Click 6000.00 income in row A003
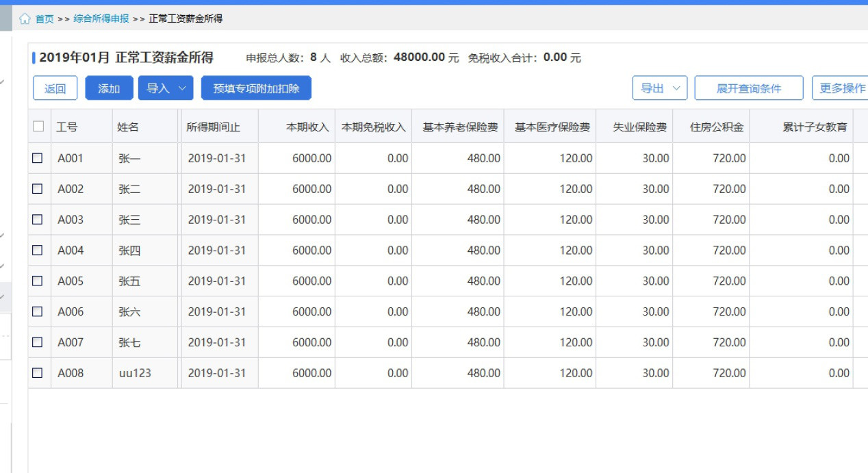Screen dimensions: 868x473 click(311, 220)
